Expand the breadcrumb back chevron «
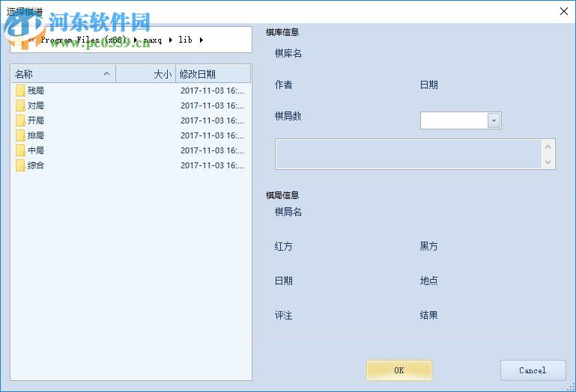576x392 pixels. (x=31, y=40)
